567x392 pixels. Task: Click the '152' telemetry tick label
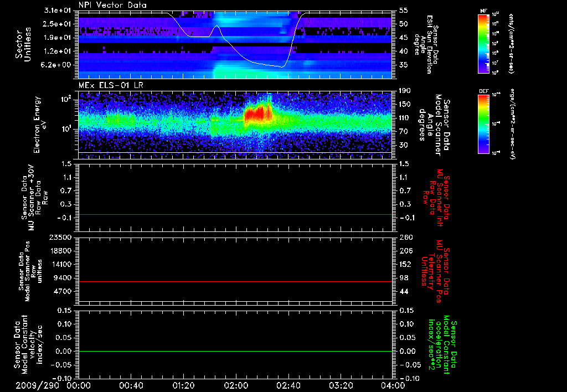pyautogui.click(x=405, y=264)
